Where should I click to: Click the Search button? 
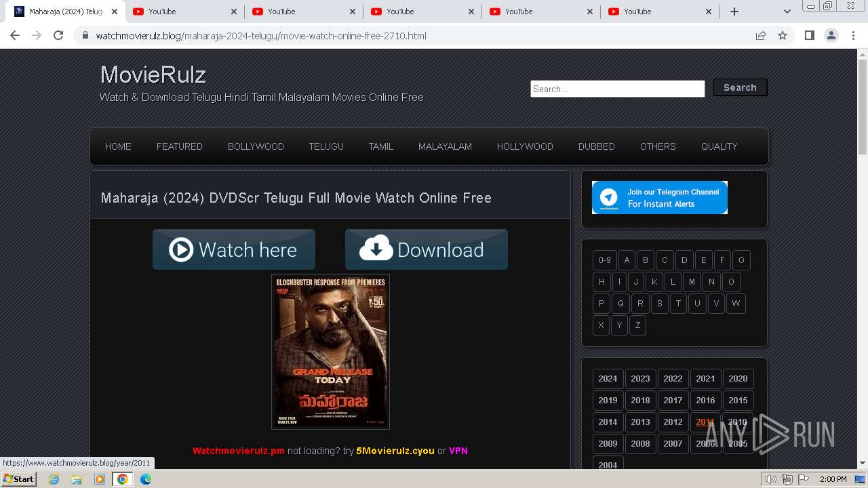point(740,87)
